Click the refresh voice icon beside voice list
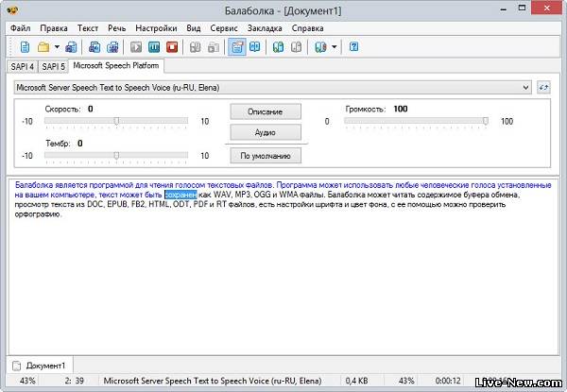The height and width of the screenshot is (392, 567). (x=543, y=87)
